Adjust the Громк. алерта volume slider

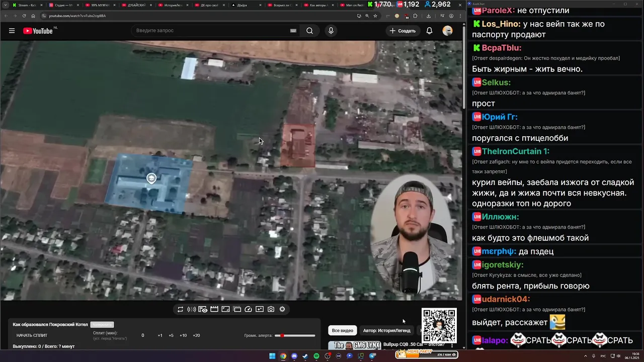point(295,335)
